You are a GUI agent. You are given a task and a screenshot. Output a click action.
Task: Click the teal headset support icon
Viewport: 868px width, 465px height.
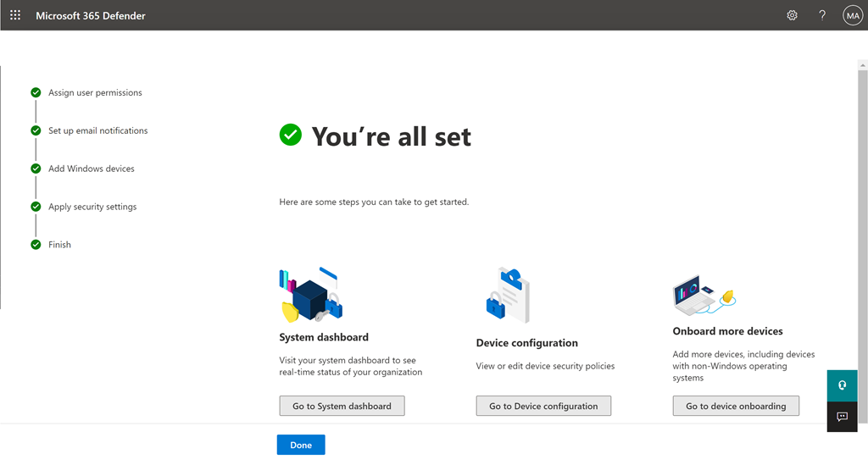(x=842, y=385)
